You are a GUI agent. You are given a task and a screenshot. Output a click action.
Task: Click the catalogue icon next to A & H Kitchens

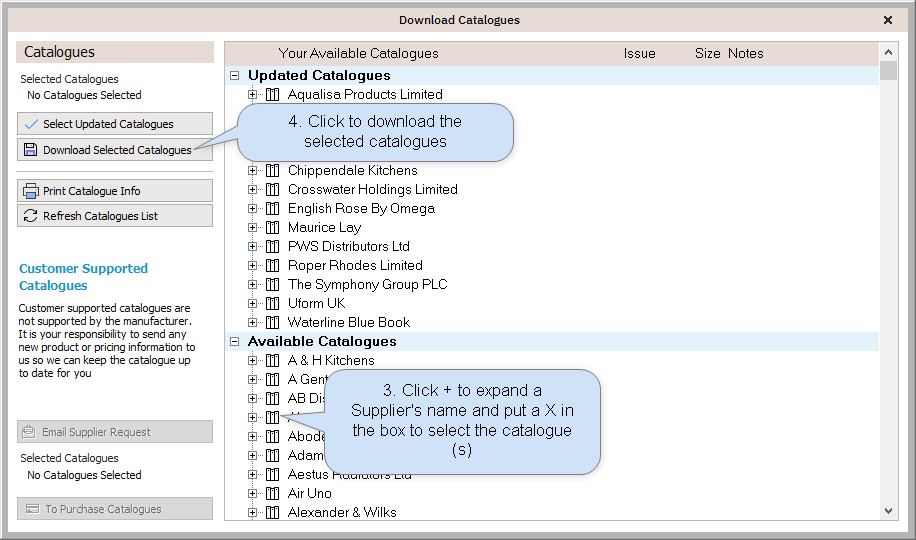point(272,361)
